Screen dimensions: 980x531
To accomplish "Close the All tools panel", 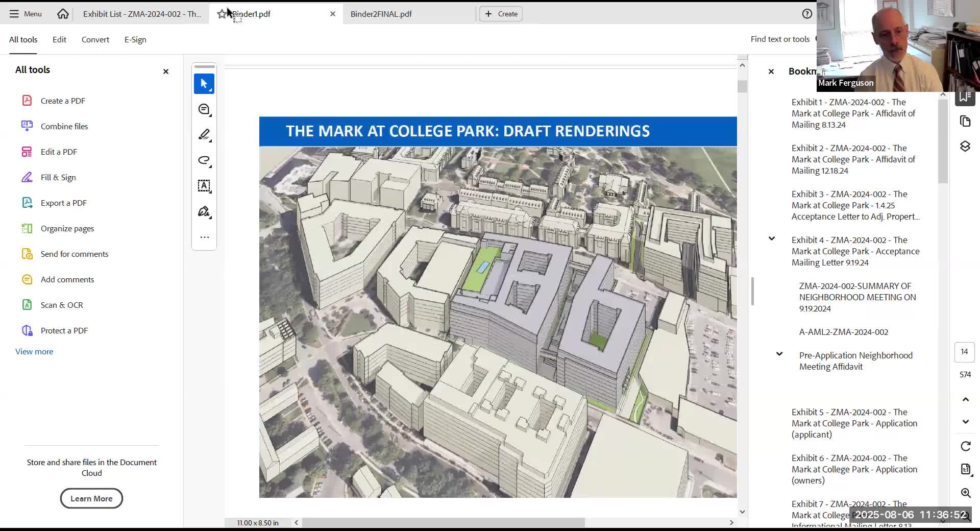I will pos(166,71).
